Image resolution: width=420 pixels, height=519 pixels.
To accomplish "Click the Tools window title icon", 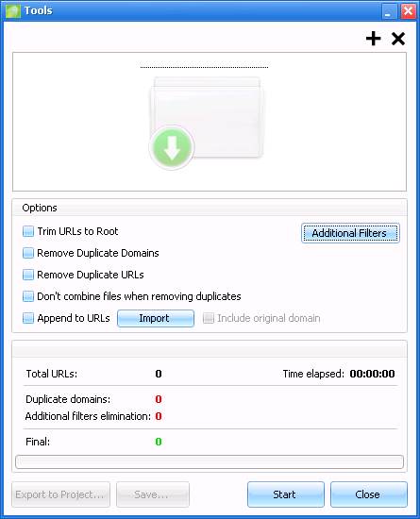I will (13, 10).
